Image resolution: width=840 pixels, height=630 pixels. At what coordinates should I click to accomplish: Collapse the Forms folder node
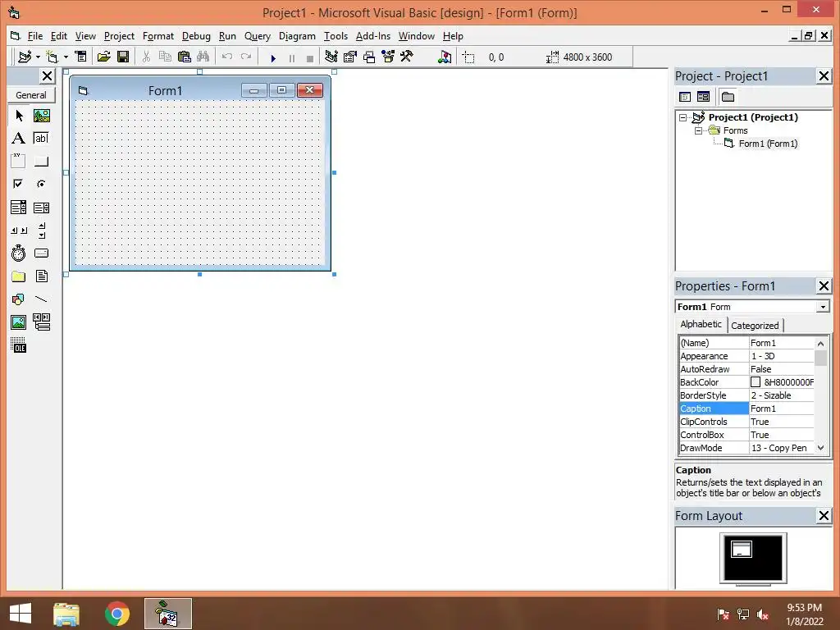pyautogui.click(x=698, y=130)
